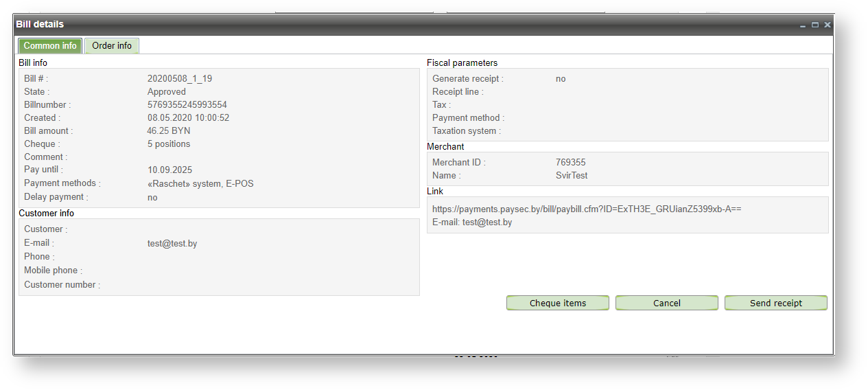Click the paysec.by payment link URL
Screen dimensions: 868x390
(x=587, y=209)
